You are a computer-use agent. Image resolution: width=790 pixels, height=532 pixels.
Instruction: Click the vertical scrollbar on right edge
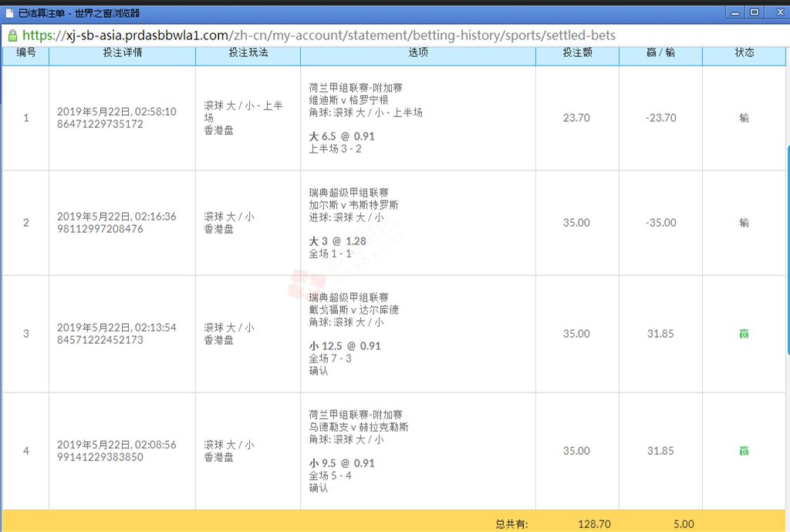[788, 249]
